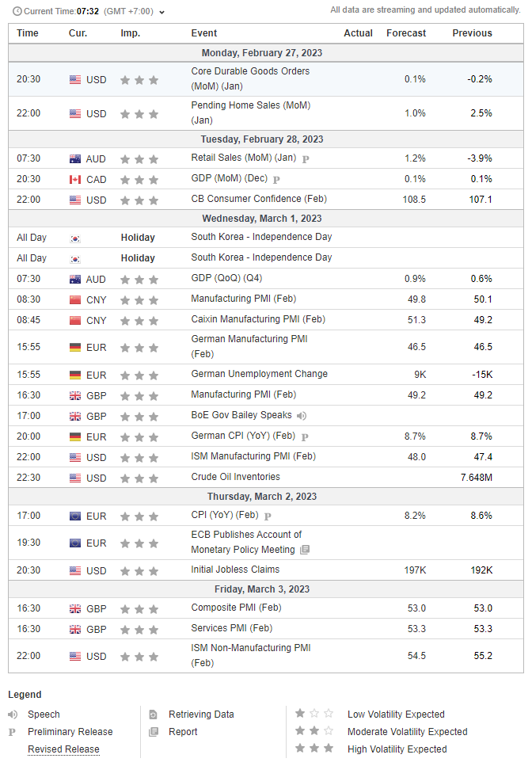Screen dimensions: 532x766
Task: Click the EU flag in the CPI (YoY) row
Action: tap(75, 516)
